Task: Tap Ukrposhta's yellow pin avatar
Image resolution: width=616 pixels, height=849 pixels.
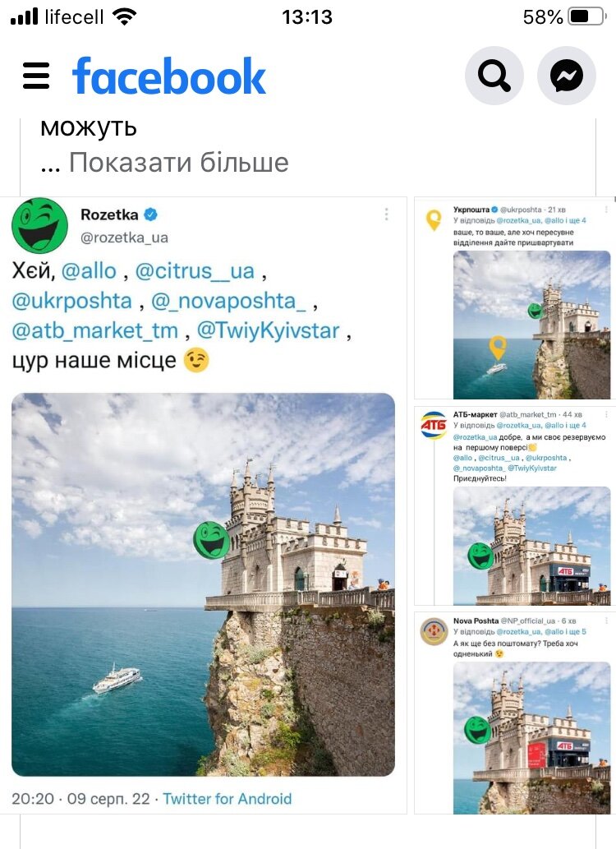Action: 434,219
